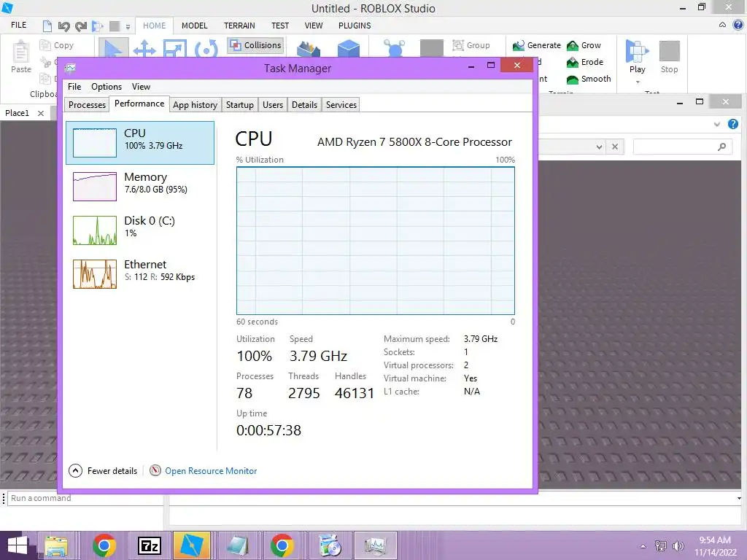
Task: Click Copy in the Clipboard group
Action: coord(57,45)
